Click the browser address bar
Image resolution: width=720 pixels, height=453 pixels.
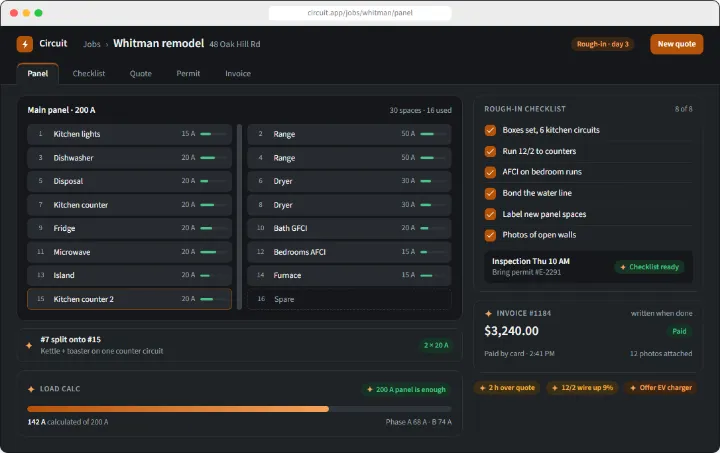360,13
